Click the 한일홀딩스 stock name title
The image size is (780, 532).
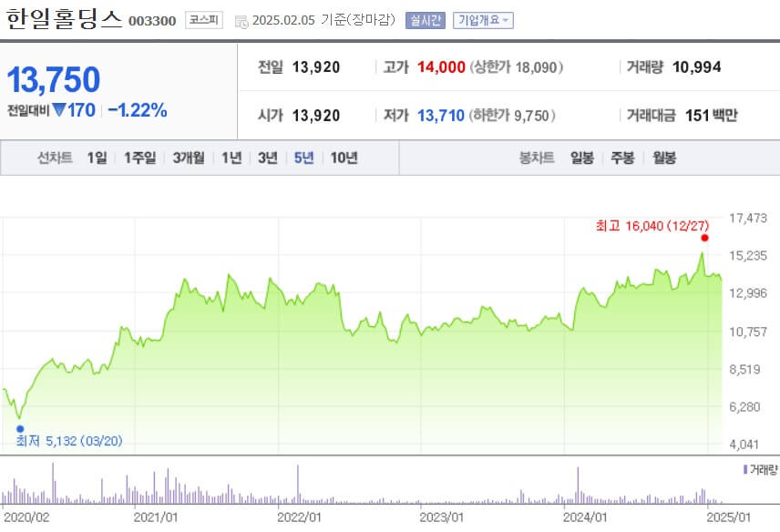click(x=64, y=19)
